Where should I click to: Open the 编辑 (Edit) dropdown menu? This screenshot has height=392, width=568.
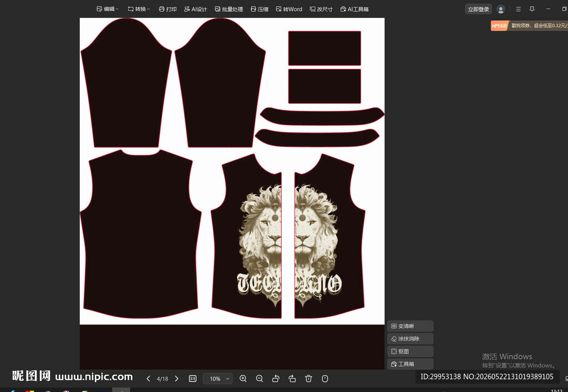[x=108, y=9]
